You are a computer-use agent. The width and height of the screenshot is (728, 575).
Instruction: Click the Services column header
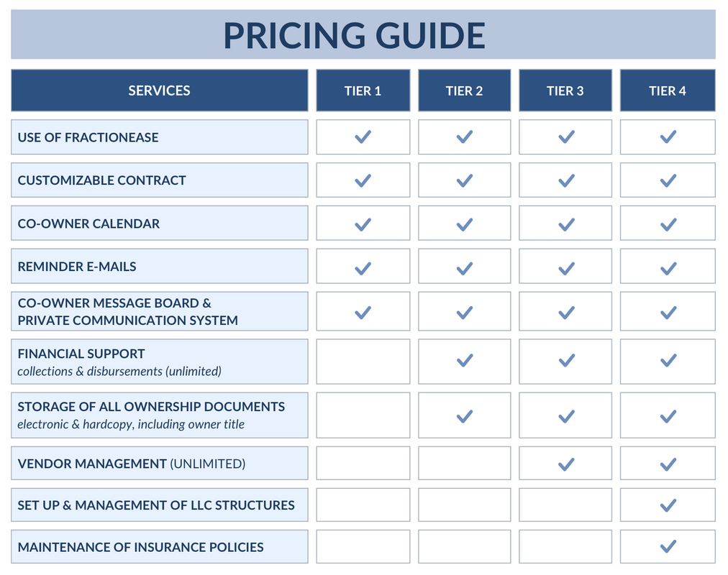[x=159, y=91]
